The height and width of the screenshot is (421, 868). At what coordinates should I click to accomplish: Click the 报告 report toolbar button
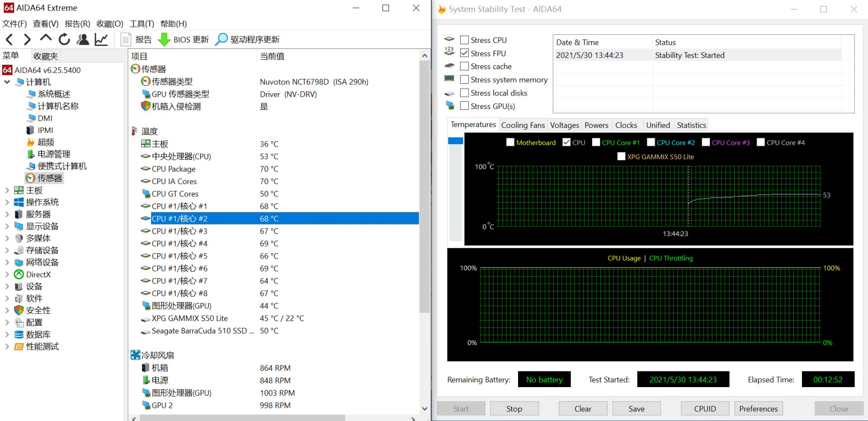(137, 40)
